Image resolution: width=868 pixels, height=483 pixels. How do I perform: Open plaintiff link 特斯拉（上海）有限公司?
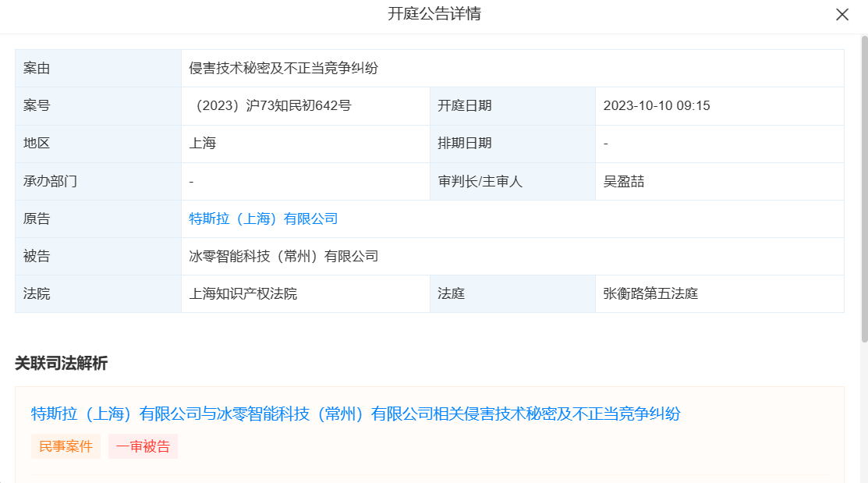264,218
